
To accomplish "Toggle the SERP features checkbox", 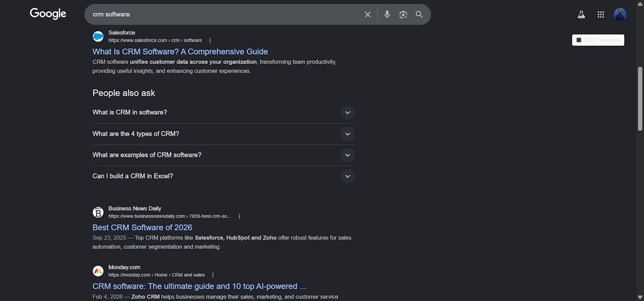I will [x=579, y=40].
